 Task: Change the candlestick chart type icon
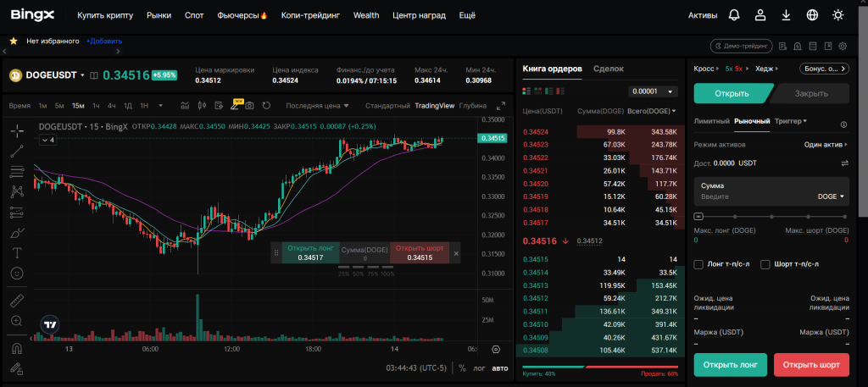coord(202,105)
